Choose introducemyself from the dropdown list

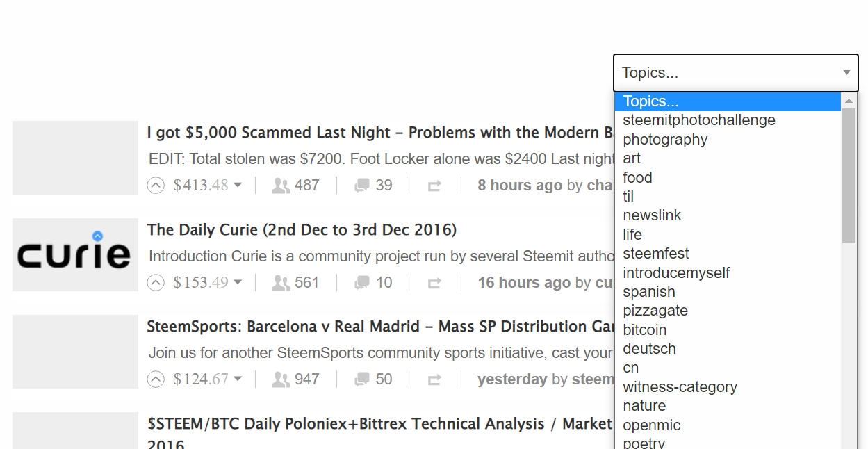pos(728,273)
